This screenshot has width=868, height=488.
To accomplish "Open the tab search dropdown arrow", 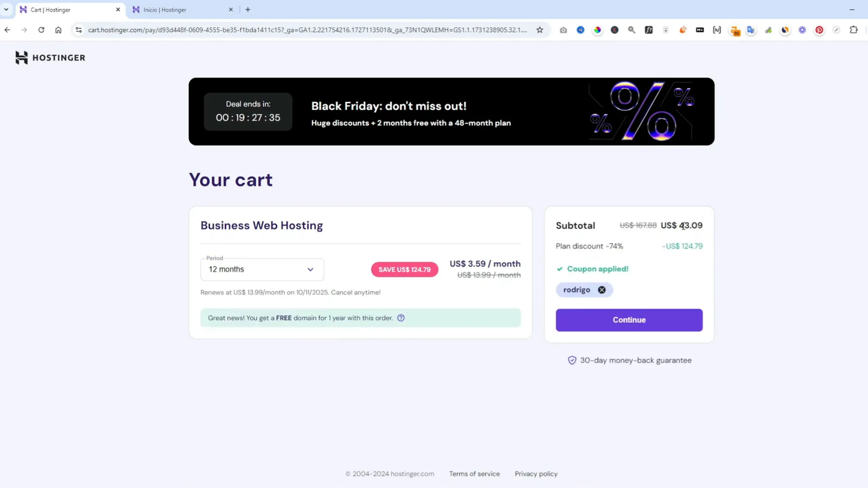I will (7, 9).
